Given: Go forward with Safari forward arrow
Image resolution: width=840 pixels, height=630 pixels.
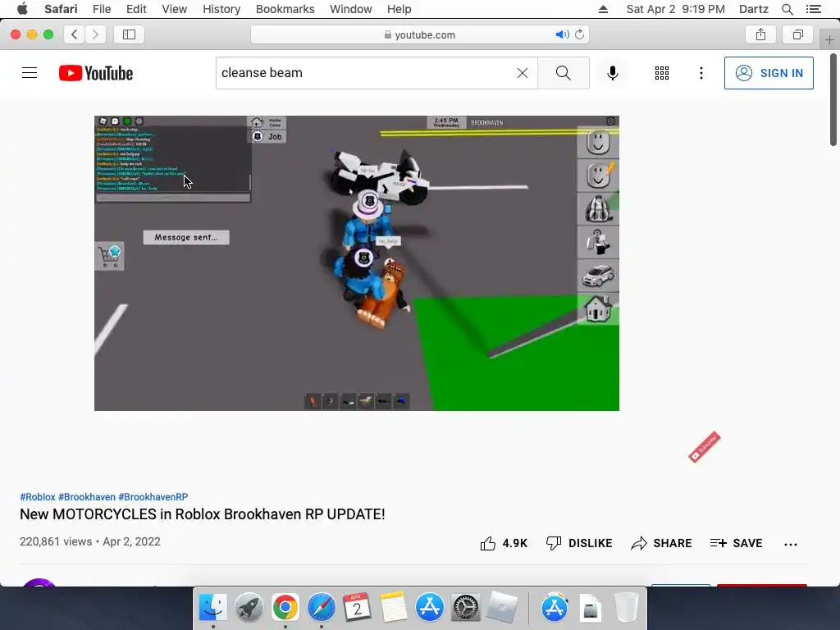Looking at the screenshot, I should coord(95,34).
